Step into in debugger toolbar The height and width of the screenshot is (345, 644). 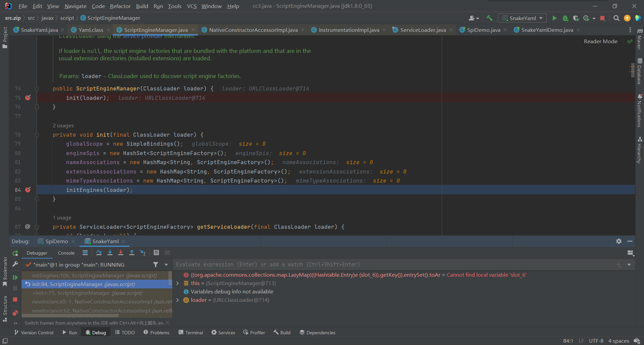tap(110, 253)
